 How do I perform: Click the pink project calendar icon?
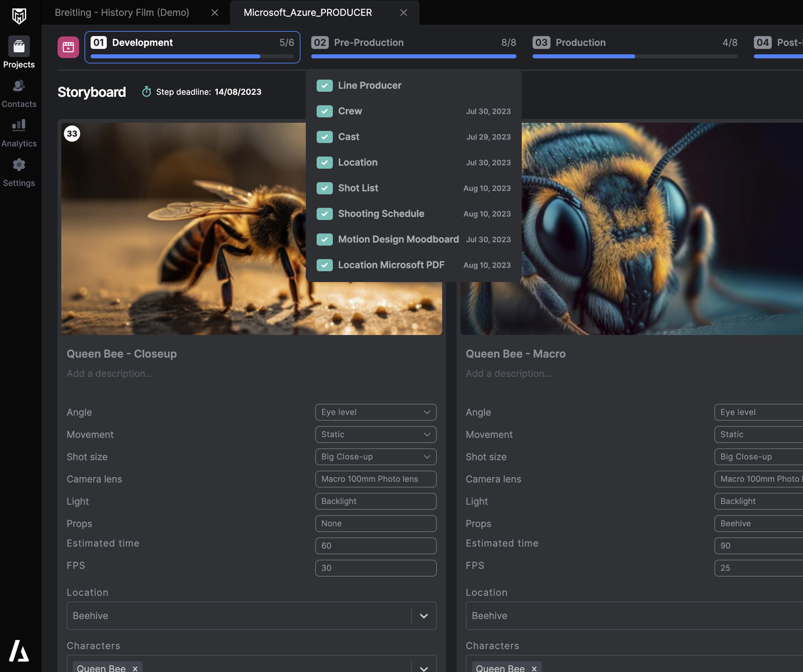pos(68,47)
